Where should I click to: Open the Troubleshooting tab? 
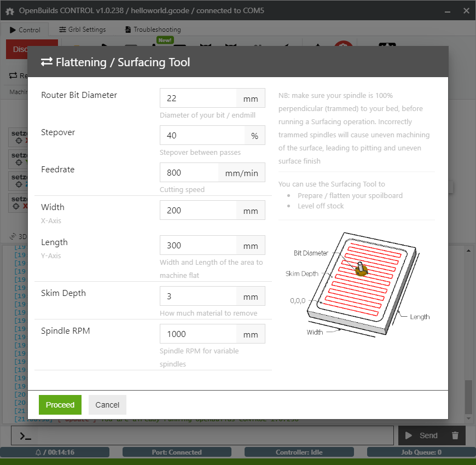[x=153, y=30]
